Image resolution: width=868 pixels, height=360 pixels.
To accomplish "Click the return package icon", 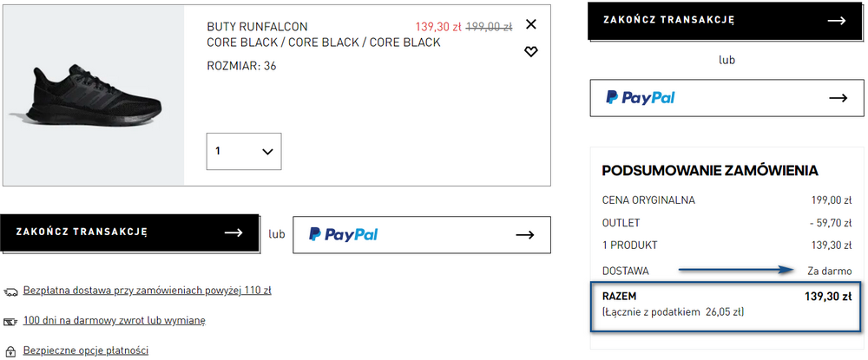I will pyautogui.click(x=10, y=321).
